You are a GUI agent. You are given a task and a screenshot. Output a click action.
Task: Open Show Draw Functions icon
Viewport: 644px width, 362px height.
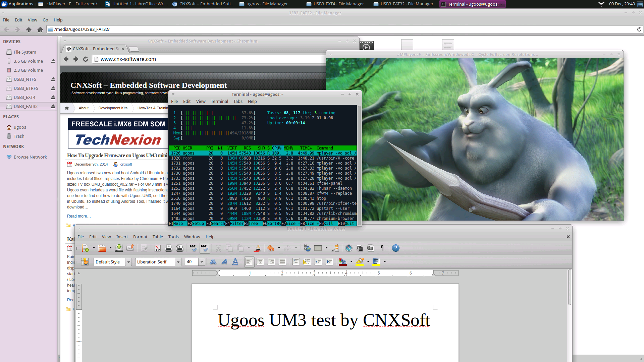[x=335, y=248]
